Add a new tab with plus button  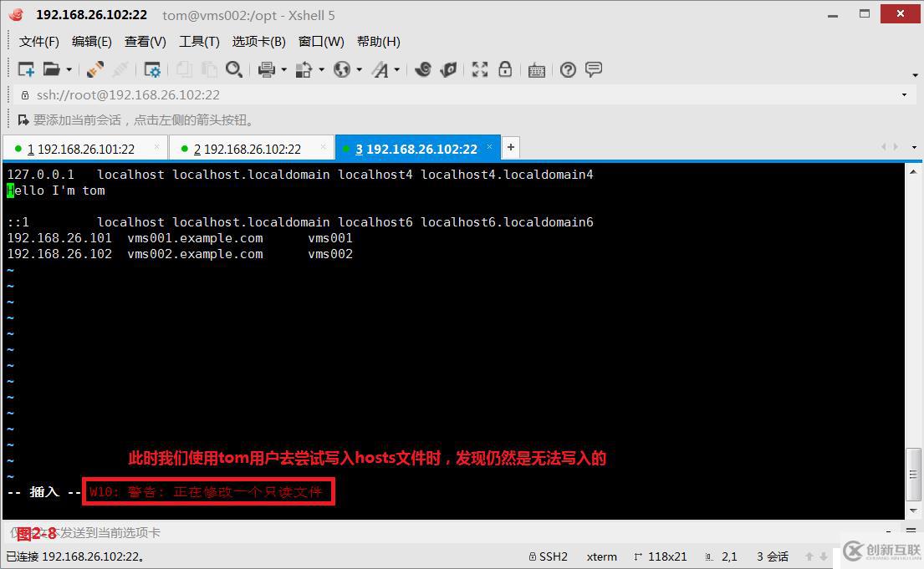pyautogui.click(x=511, y=147)
